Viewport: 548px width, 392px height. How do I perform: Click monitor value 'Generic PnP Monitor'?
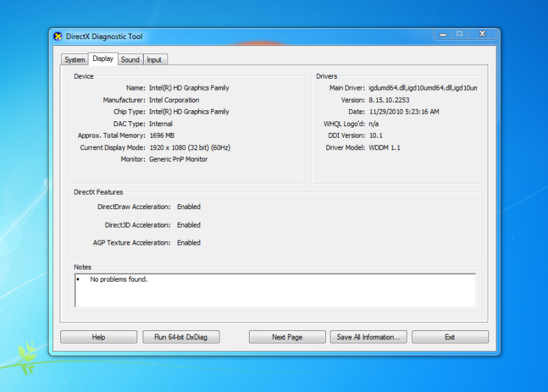pyautogui.click(x=178, y=159)
